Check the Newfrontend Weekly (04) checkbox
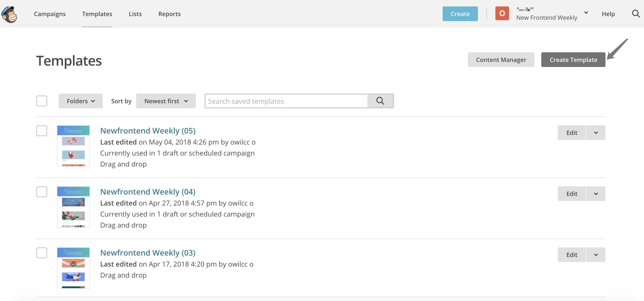 coord(42,192)
